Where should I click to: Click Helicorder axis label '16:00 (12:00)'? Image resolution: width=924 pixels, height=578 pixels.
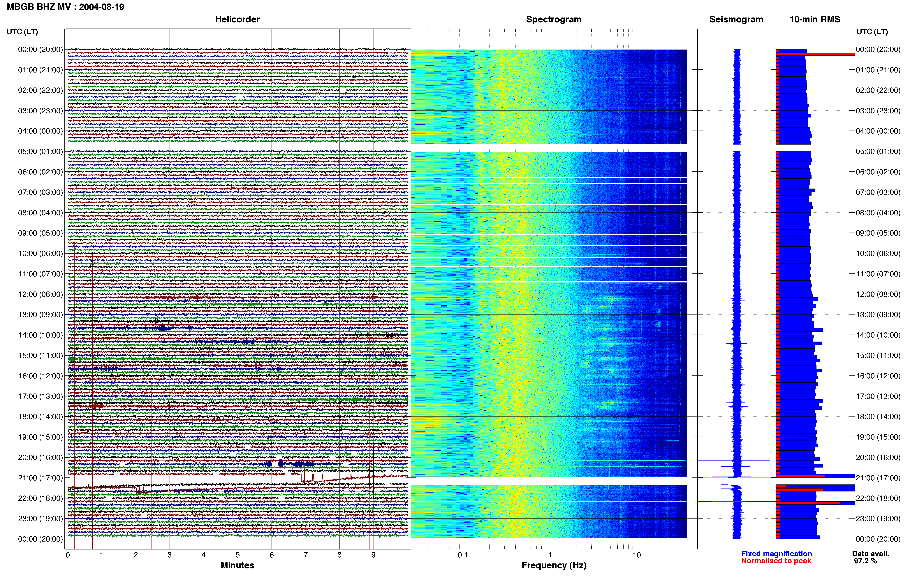[x=41, y=376]
